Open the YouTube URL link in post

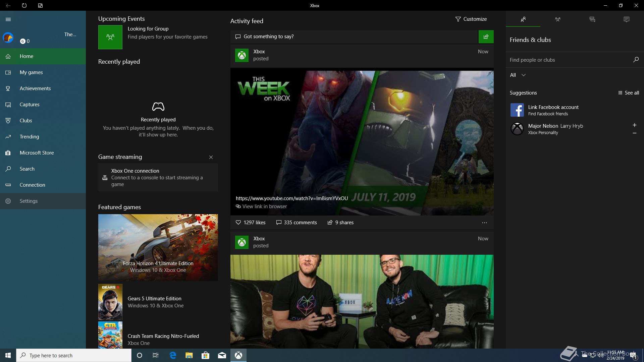click(x=292, y=198)
